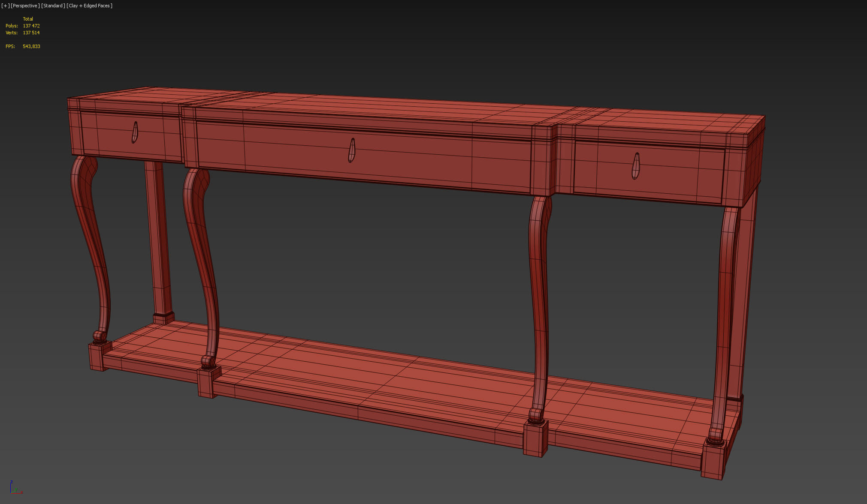The height and width of the screenshot is (504, 867).
Task: Select the left drawer handle
Action: (135, 132)
